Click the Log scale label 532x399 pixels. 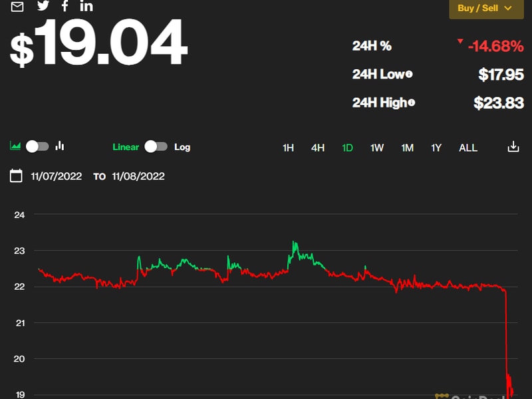tap(182, 147)
